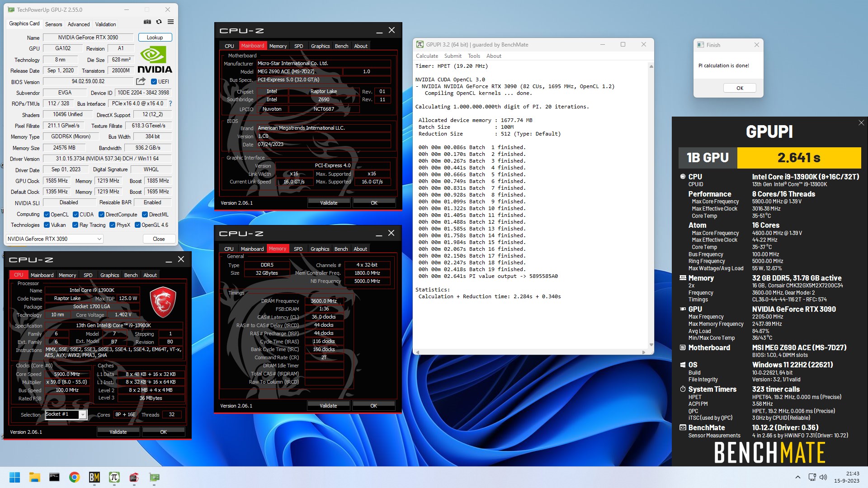The image size is (868, 488).
Task: Toggle CUDA computing checkbox
Action: 75,215
